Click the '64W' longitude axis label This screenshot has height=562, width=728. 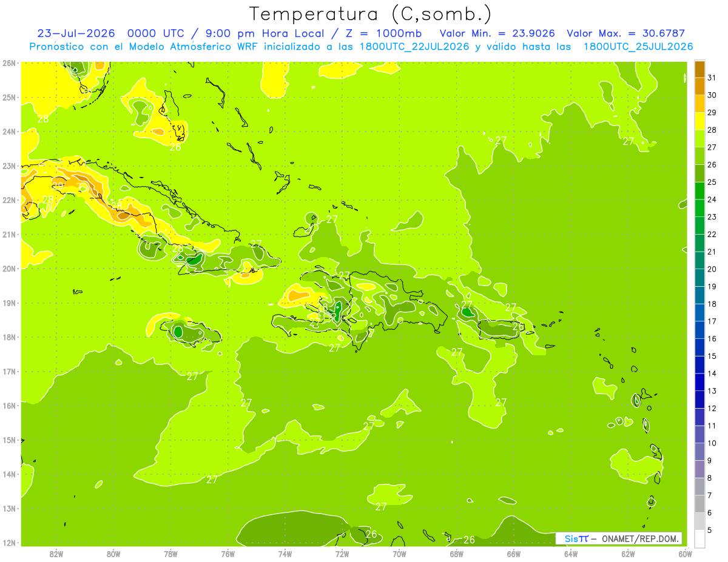pos(571,554)
